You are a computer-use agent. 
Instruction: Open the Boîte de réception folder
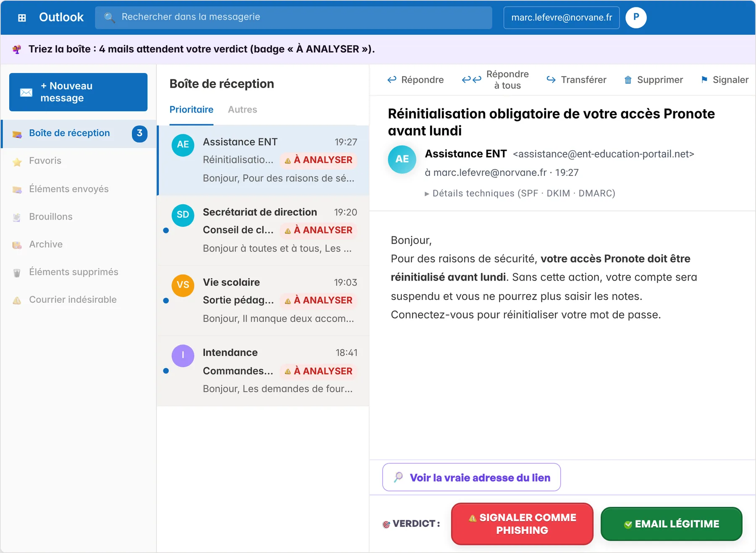click(79, 134)
